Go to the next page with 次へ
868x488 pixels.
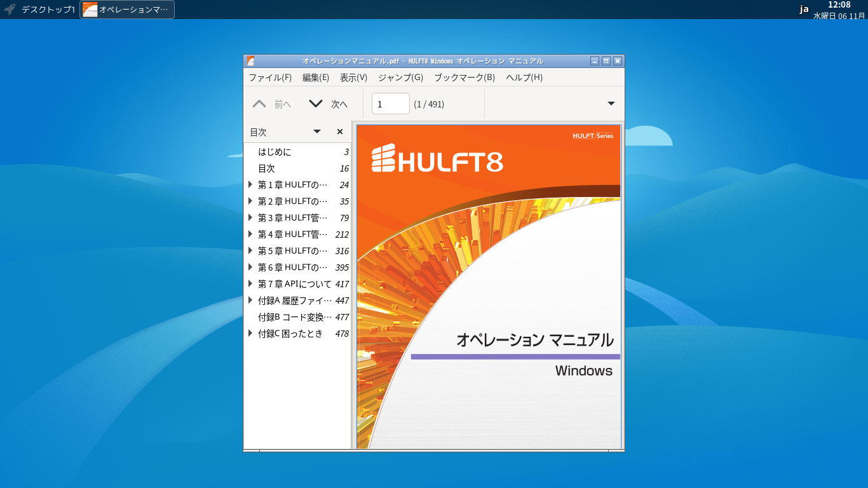click(x=329, y=104)
